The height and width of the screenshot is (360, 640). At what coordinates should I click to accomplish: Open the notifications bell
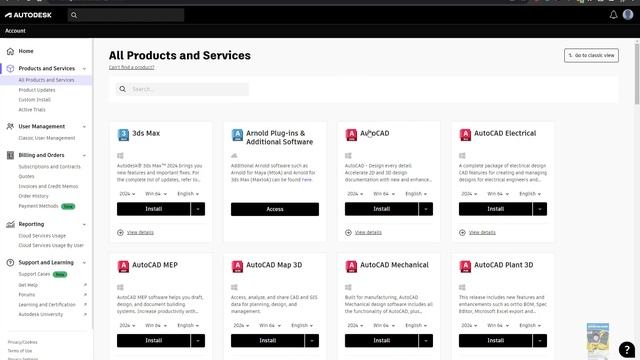[613, 15]
